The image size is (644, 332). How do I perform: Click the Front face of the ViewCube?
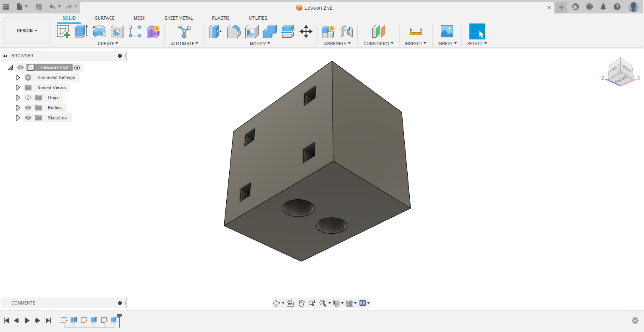click(x=614, y=69)
